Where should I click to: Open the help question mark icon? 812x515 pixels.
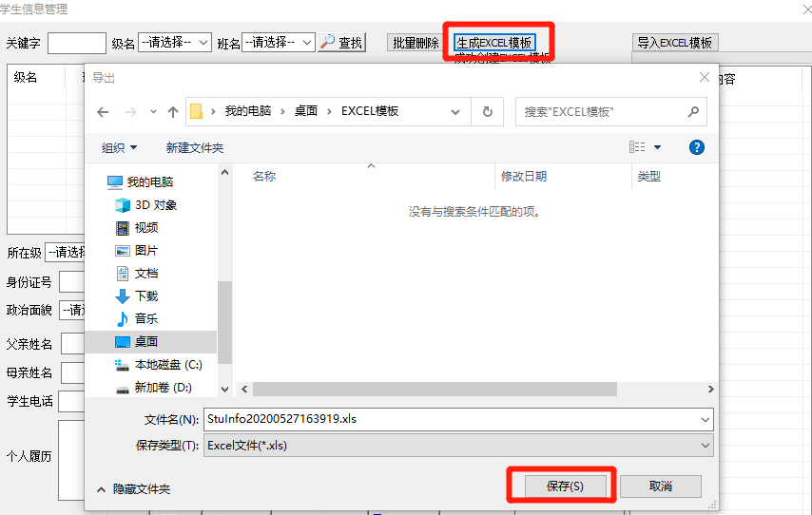click(697, 147)
